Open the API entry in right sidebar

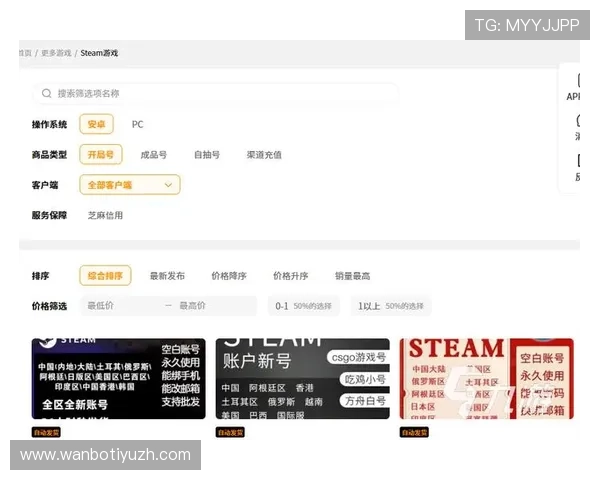pyautogui.click(x=573, y=87)
